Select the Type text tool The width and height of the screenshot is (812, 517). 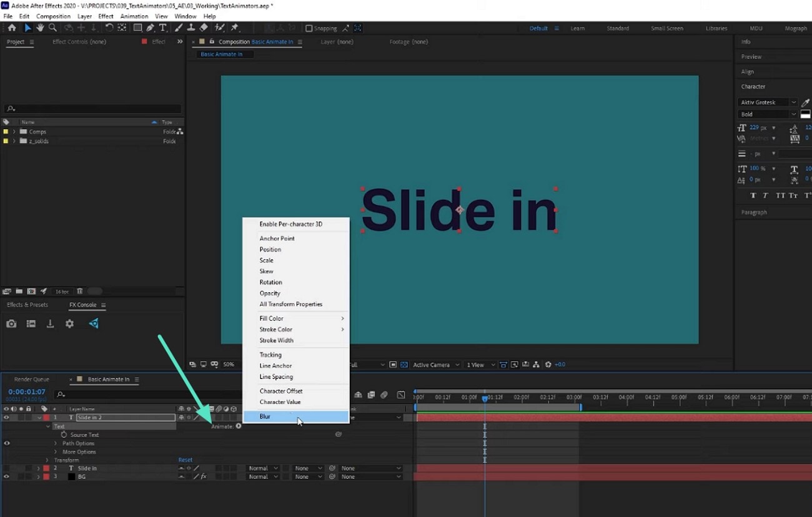click(x=163, y=28)
